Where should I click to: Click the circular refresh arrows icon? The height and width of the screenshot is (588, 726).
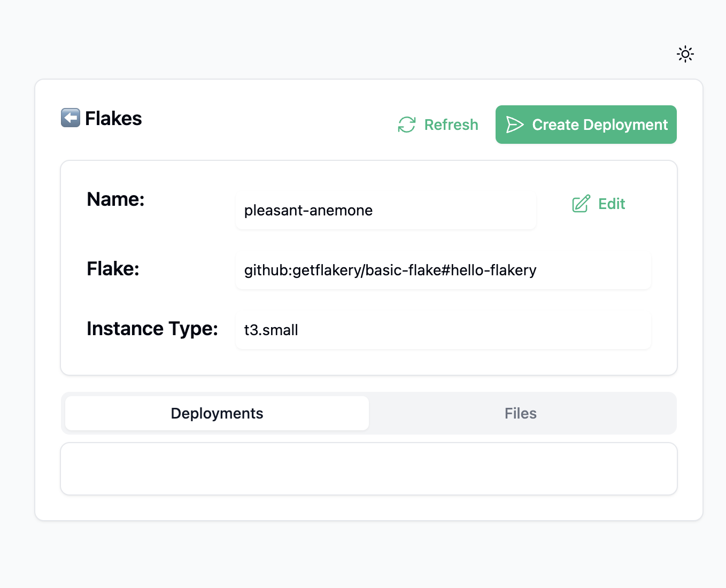coord(406,124)
